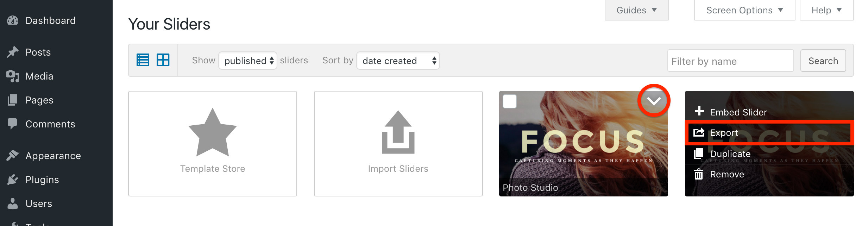Viewport: 868px width, 226px height.
Task: Switch to grid view icon
Action: pos(163,60)
